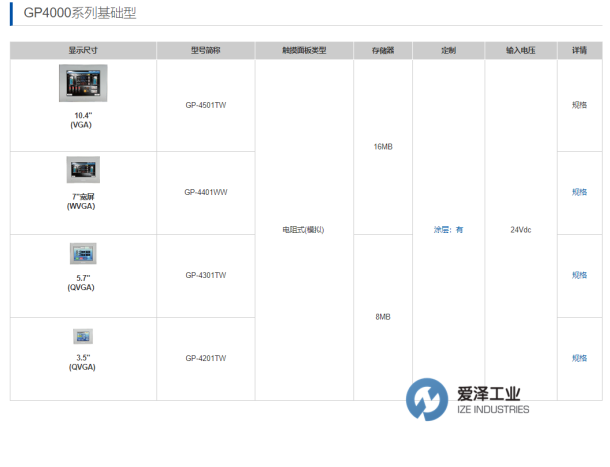Select the 输入电压 column header
The image size is (610, 467).
(x=520, y=50)
